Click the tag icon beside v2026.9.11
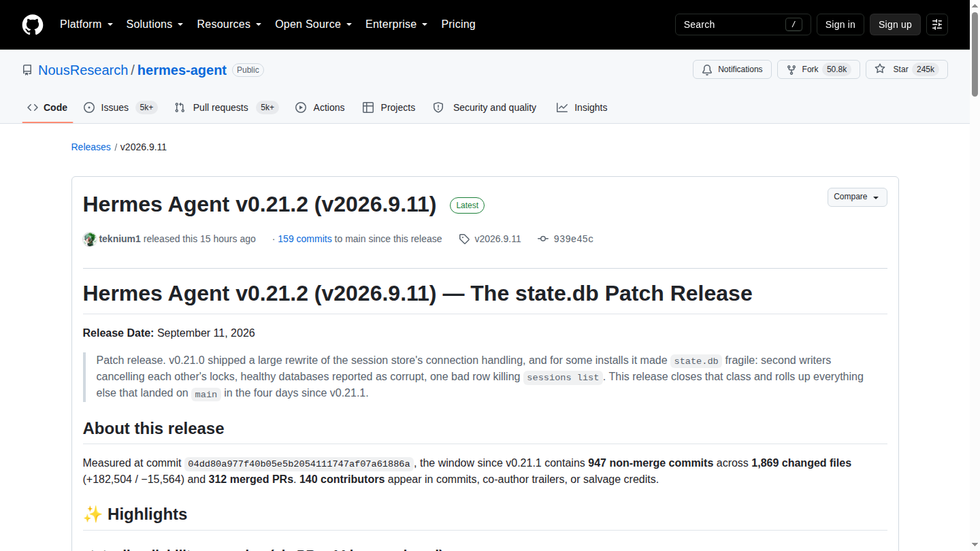980x551 pixels. 464,239
